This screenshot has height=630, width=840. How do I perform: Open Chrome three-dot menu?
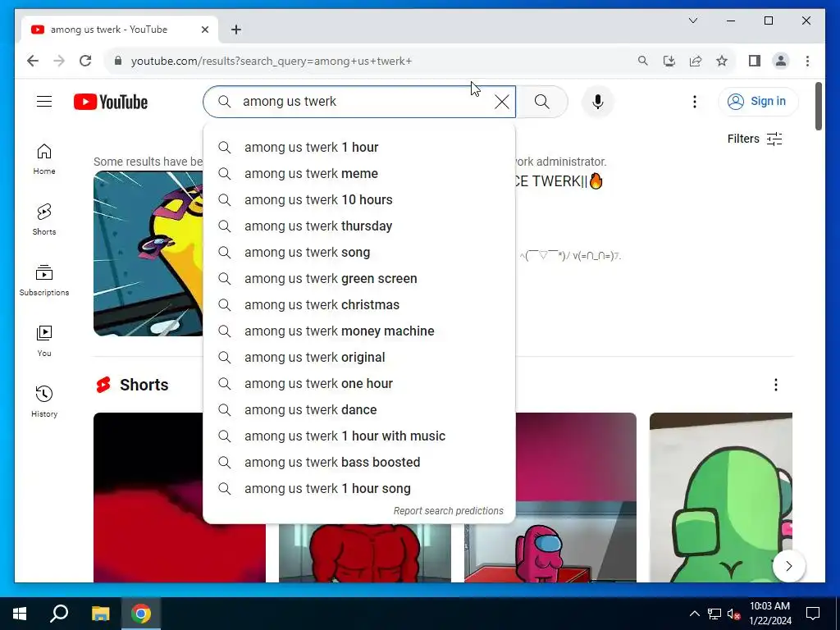pos(807,61)
